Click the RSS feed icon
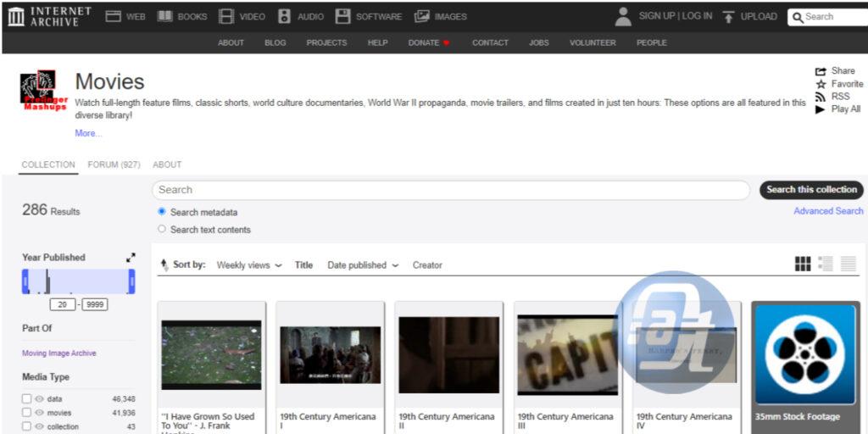 coord(821,97)
